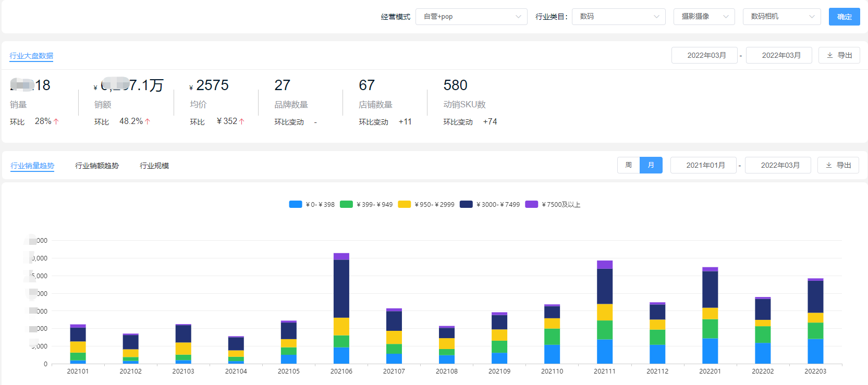Click the 销量 up-arrow icon beside 28%
The height and width of the screenshot is (385, 868).
[x=56, y=121]
